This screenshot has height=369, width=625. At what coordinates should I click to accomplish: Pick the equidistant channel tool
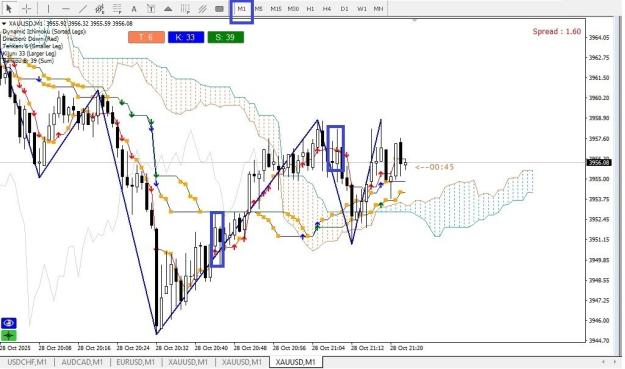coord(100,8)
